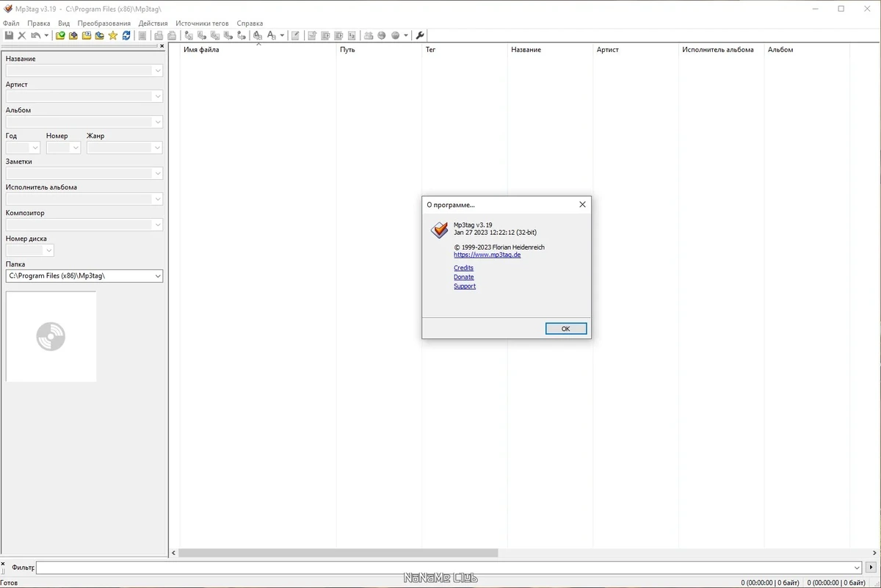Click the Auto-numbering wizard 1-2 icon
The height and width of the screenshot is (588, 881).
[x=352, y=35]
